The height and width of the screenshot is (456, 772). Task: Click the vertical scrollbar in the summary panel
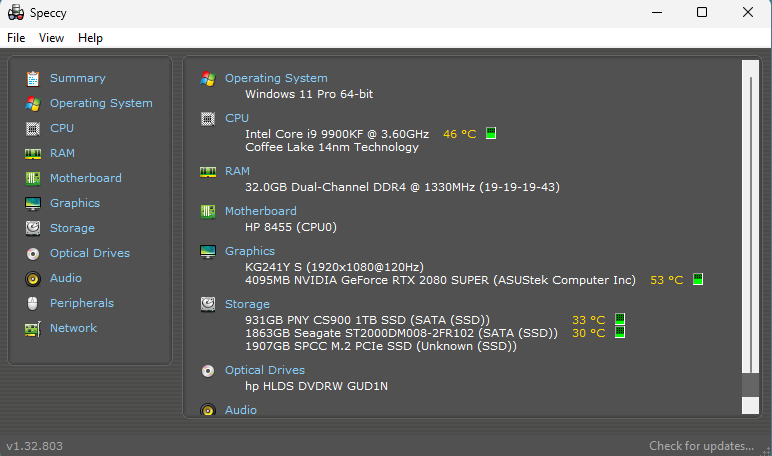[x=749, y=220]
